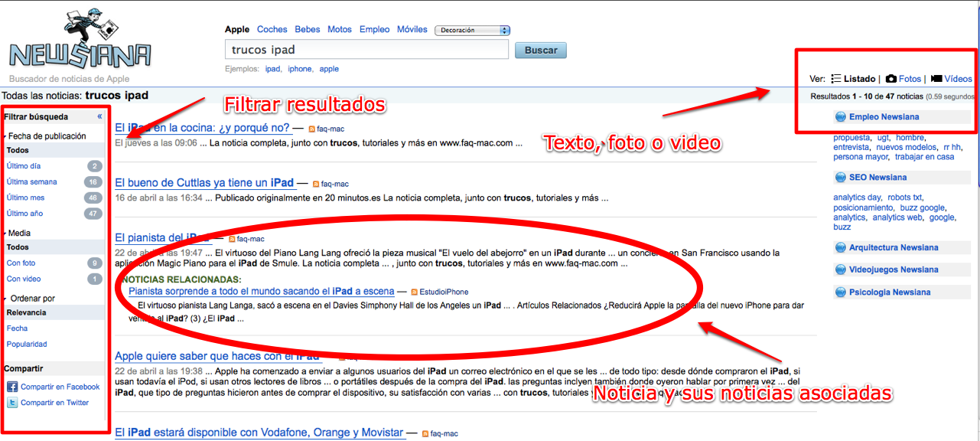Screen dimensions: 980x441
Task: Click RSS icon beside 'El bueno de Cuttlas'
Action: 315,184
